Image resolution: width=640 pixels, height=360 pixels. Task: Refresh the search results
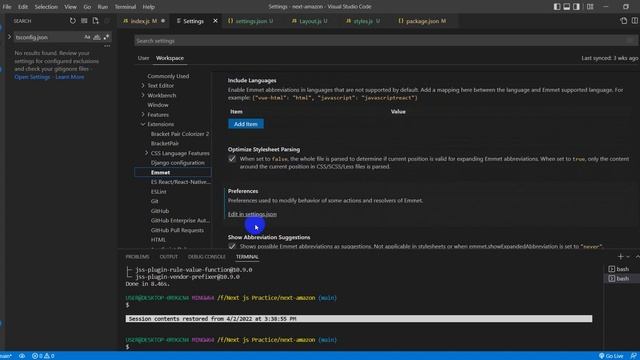[x=73, y=21]
